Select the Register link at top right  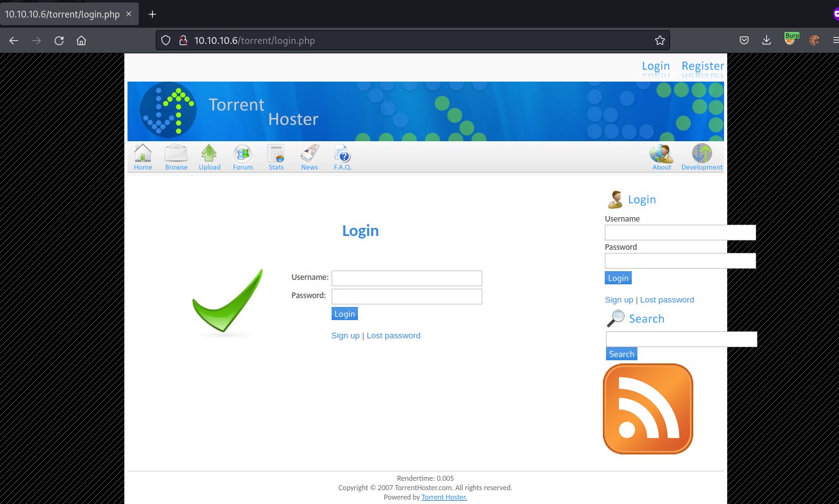702,66
